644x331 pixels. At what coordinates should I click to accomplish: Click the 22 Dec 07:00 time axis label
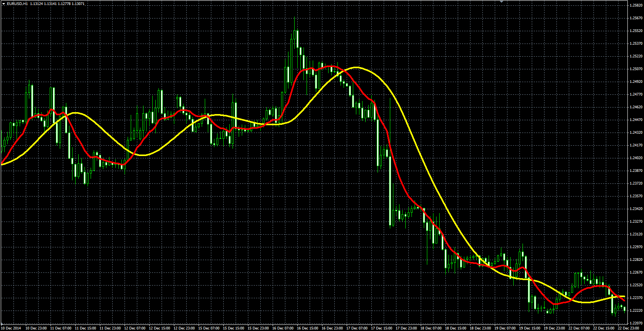click(579, 328)
